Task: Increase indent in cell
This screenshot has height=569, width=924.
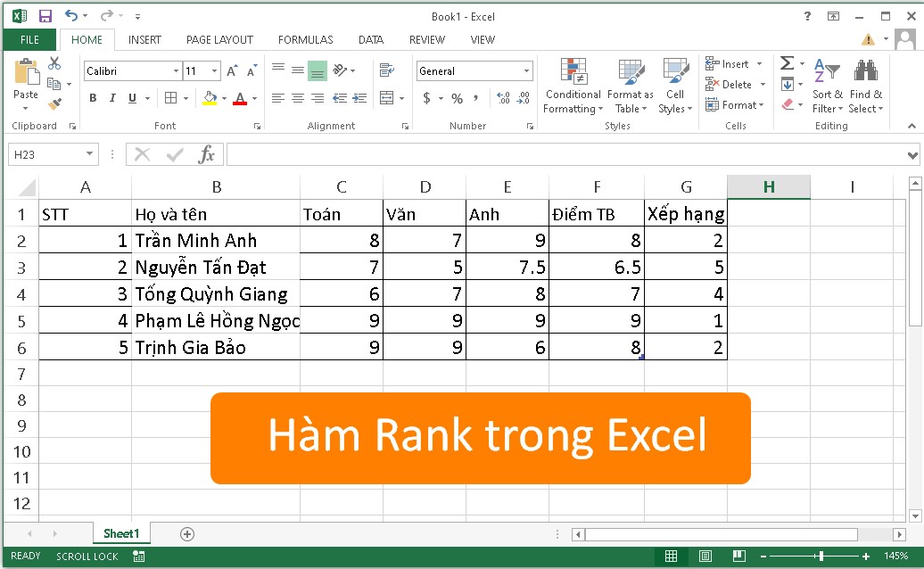Action: click(359, 98)
